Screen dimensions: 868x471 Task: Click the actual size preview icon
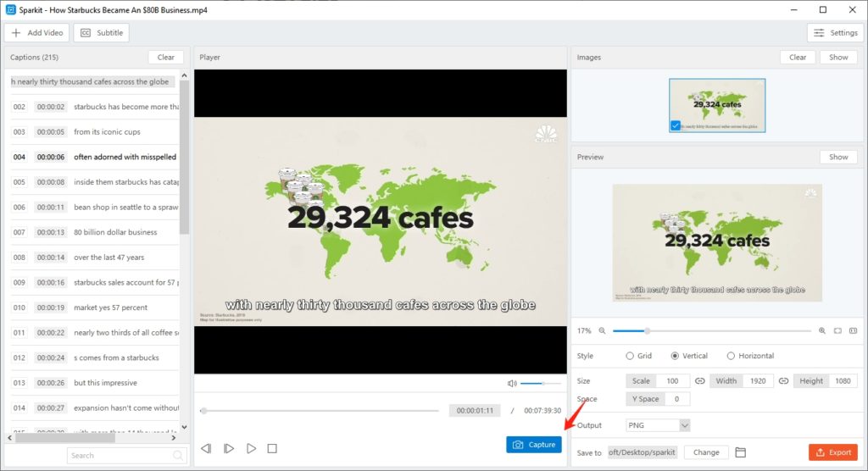click(853, 330)
